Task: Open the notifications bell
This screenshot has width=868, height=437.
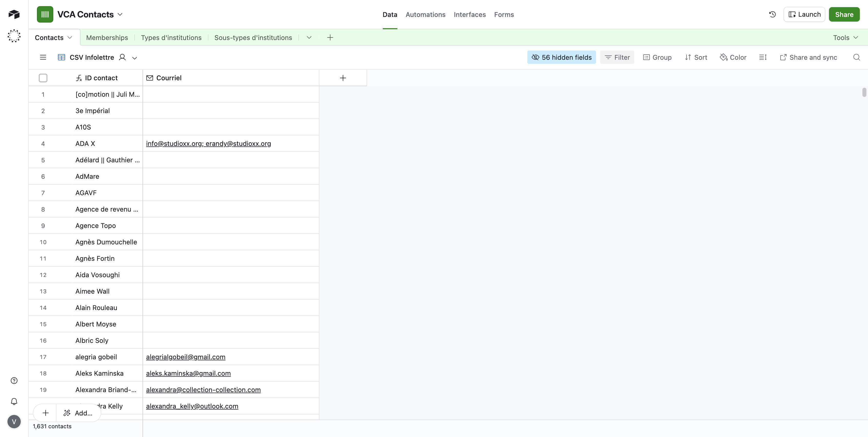Action: 14,401
